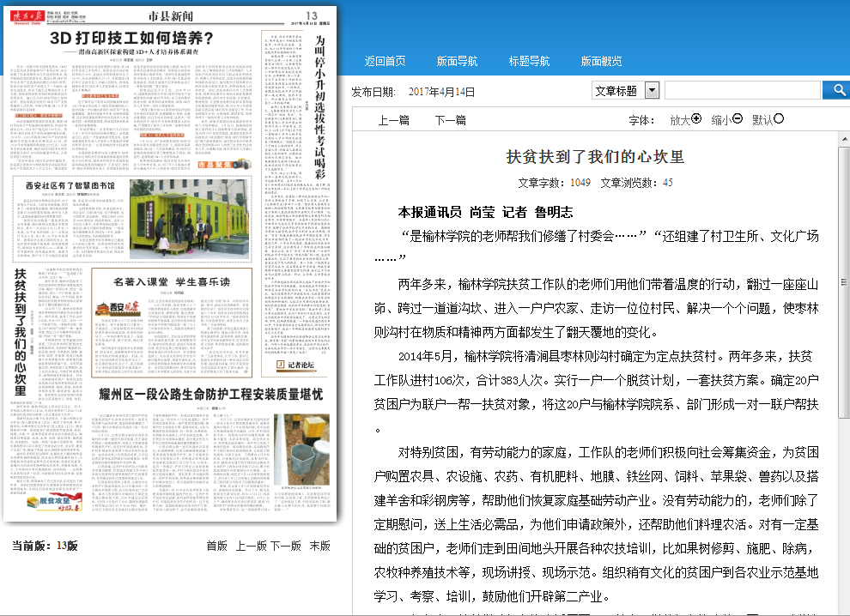The image size is (850, 616).
Task: Open 名著入课堂 学生喜乐读 article
Action: [x=172, y=281]
